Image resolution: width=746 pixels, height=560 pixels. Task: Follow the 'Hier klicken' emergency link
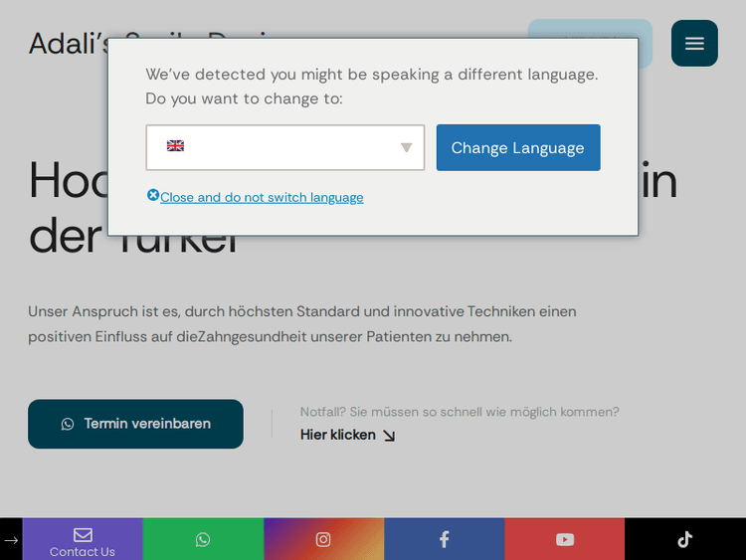(338, 435)
